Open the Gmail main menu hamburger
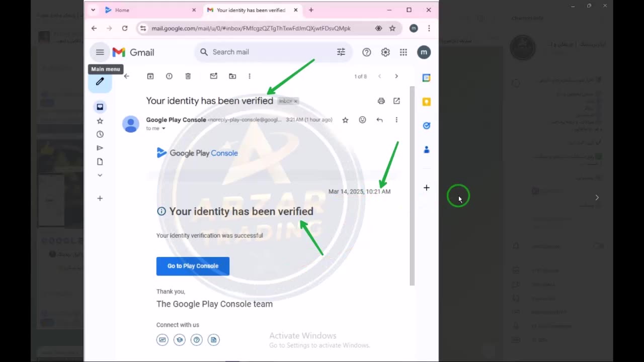Viewport: 644px width, 362px height. pos(100,52)
